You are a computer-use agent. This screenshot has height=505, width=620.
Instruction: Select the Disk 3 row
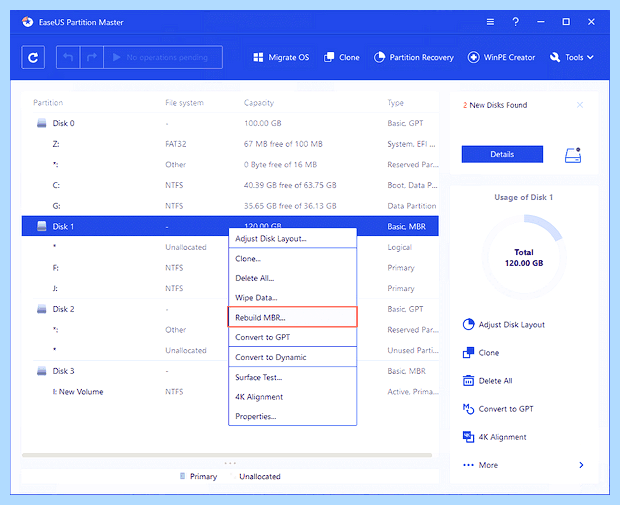tap(230, 371)
